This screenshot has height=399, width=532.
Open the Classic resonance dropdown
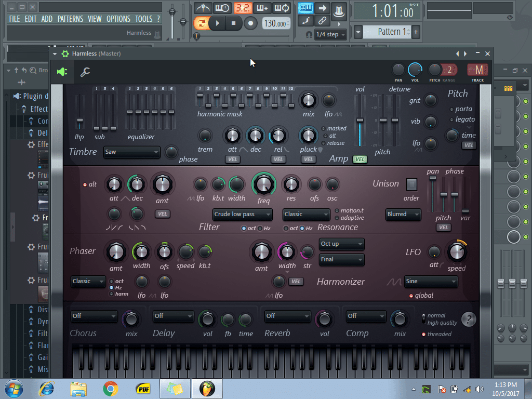pyautogui.click(x=306, y=215)
